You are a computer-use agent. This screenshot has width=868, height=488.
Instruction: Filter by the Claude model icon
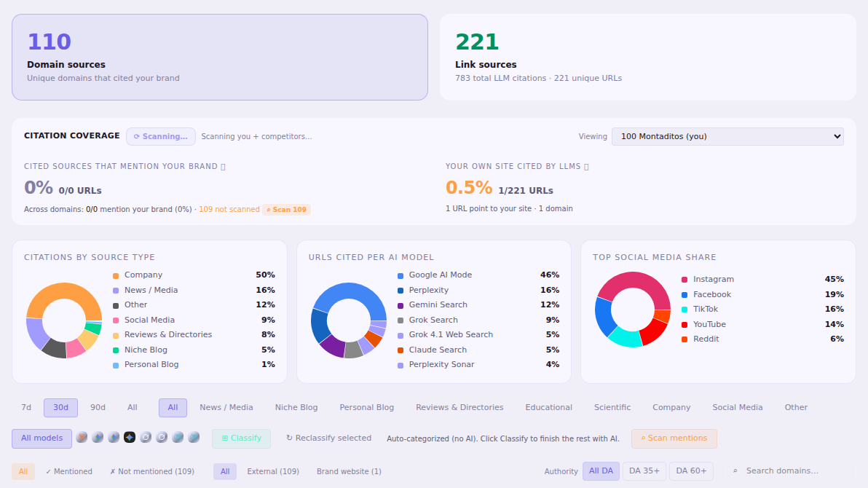(x=82, y=437)
